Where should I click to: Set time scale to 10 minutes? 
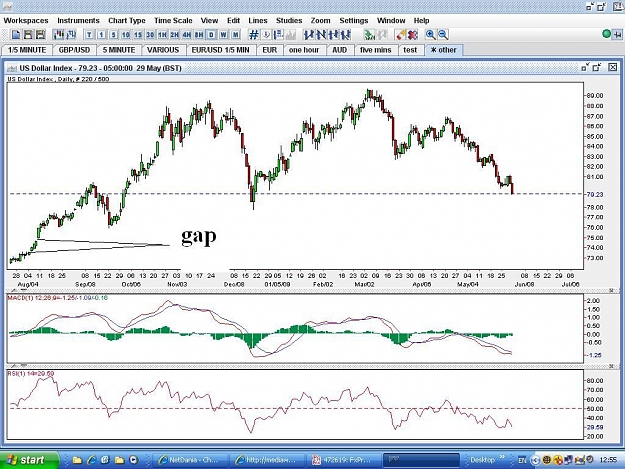[x=126, y=35]
